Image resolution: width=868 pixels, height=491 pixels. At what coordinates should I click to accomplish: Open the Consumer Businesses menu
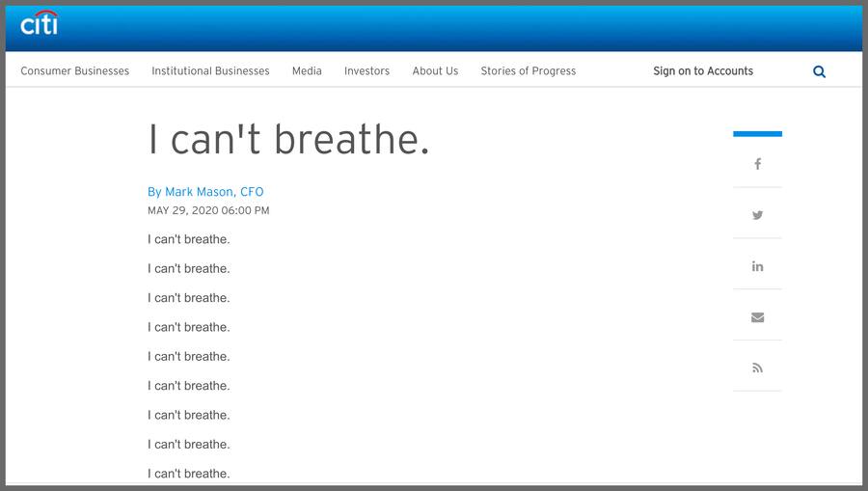click(74, 71)
